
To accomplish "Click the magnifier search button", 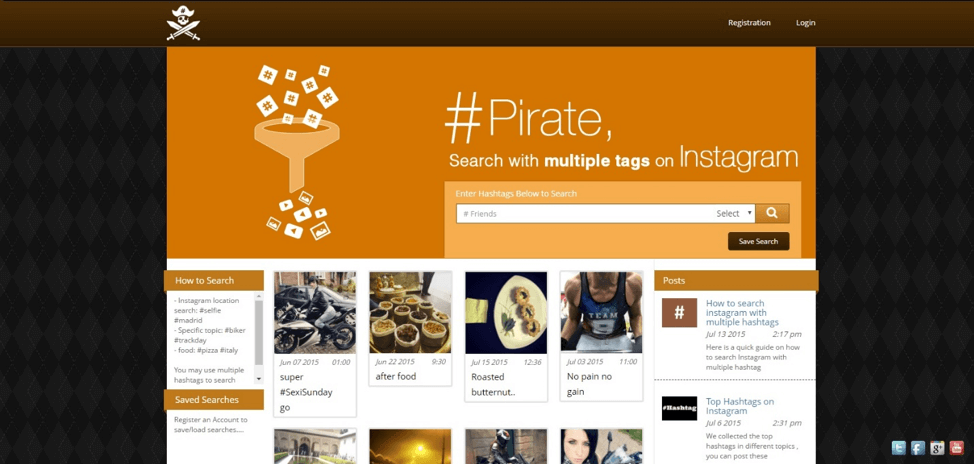I will pyautogui.click(x=772, y=213).
